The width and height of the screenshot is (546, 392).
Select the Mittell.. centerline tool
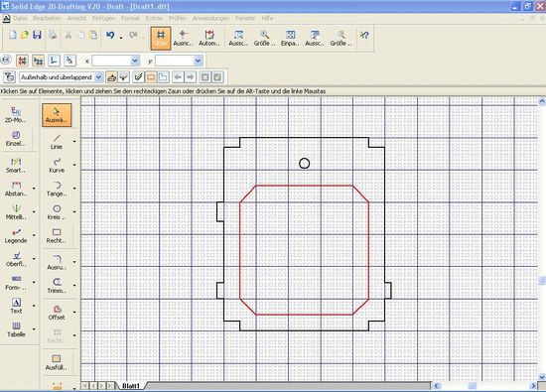(16, 212)
